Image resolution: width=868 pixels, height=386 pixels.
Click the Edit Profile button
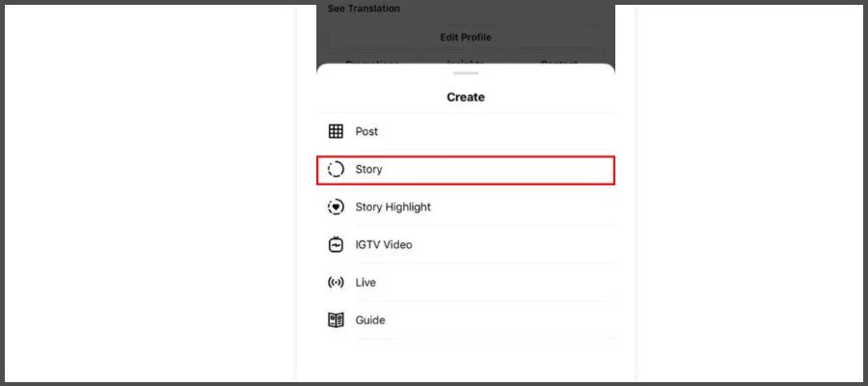click(465, 38)
